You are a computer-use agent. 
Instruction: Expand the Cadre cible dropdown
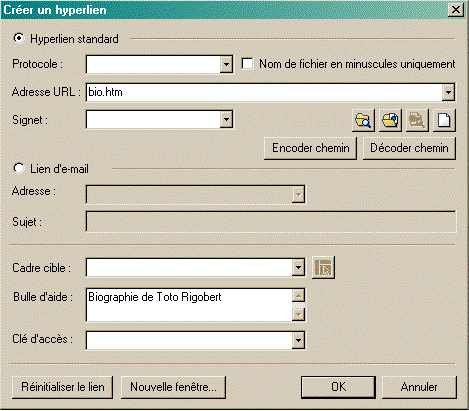298,267
